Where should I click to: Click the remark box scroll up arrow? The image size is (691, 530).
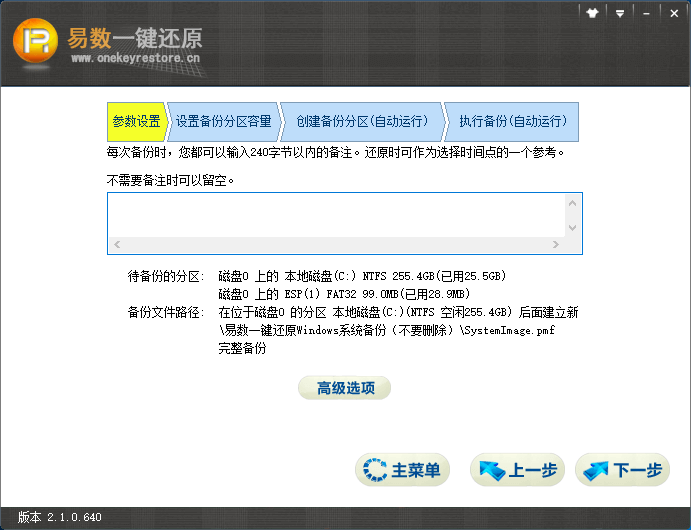(572, 203)
